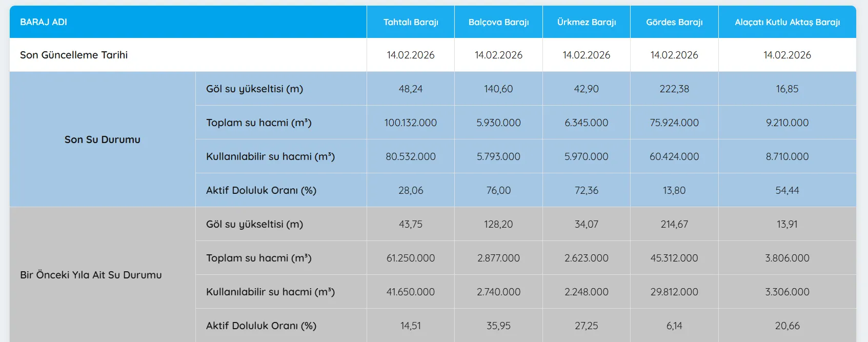Select the Tahtalı Barajı column header

[x=411, y=22]
